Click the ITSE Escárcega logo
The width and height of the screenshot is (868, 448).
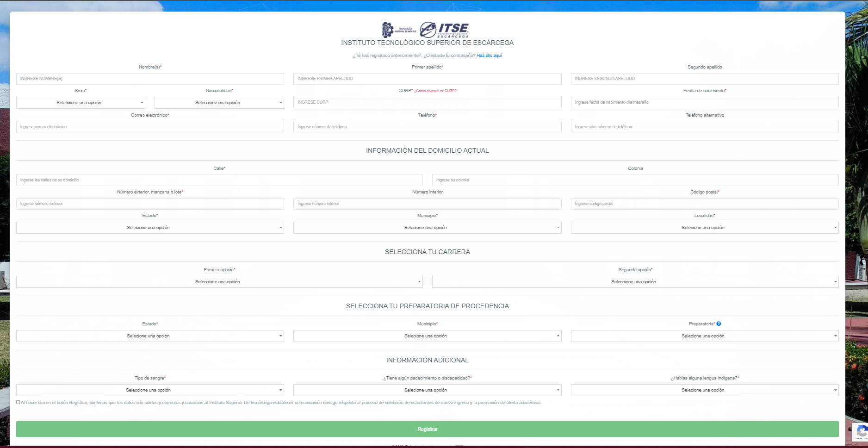tap(444, 30)
